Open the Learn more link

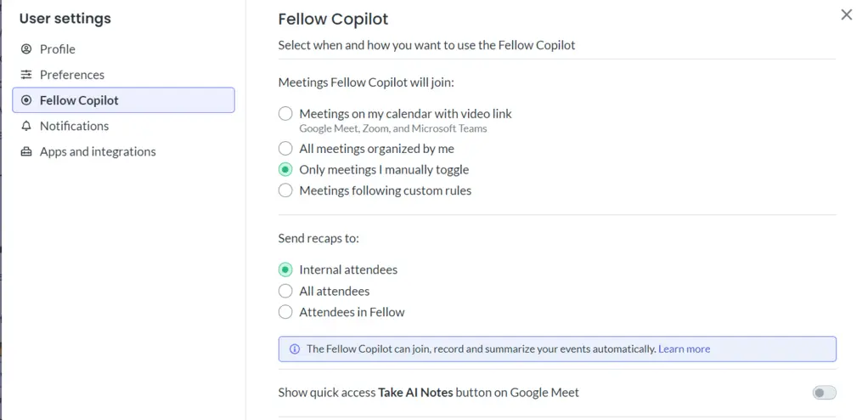tap(684, 349)
